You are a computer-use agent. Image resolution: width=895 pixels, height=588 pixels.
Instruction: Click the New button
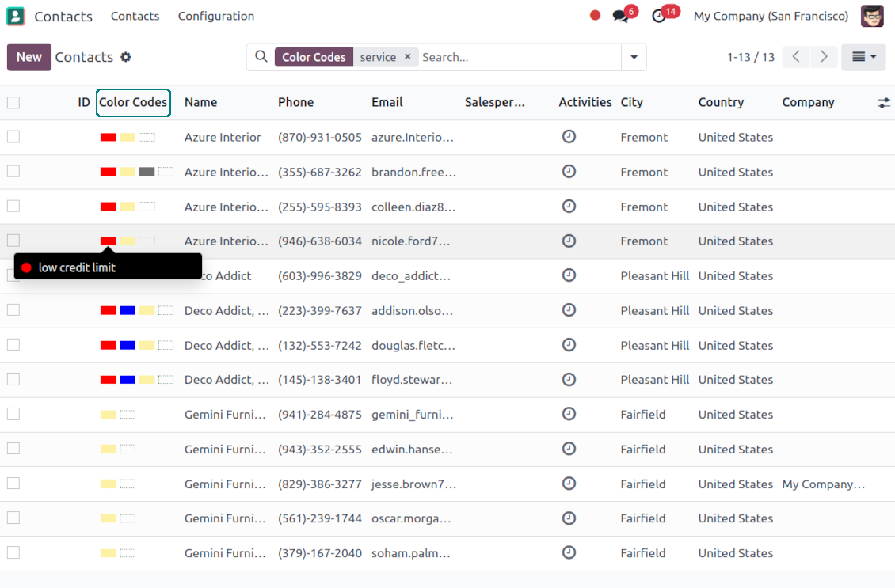pyautogui.click(x=29, y=57)
